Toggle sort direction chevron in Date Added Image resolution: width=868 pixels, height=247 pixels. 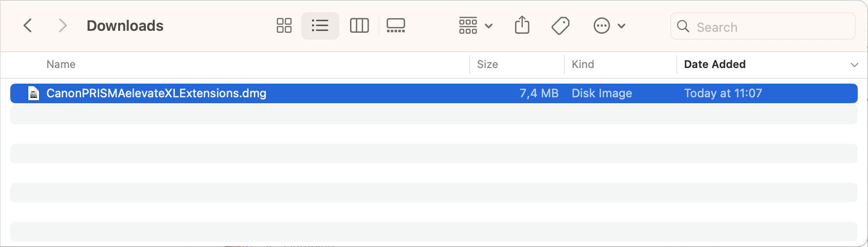pos(854,65)
